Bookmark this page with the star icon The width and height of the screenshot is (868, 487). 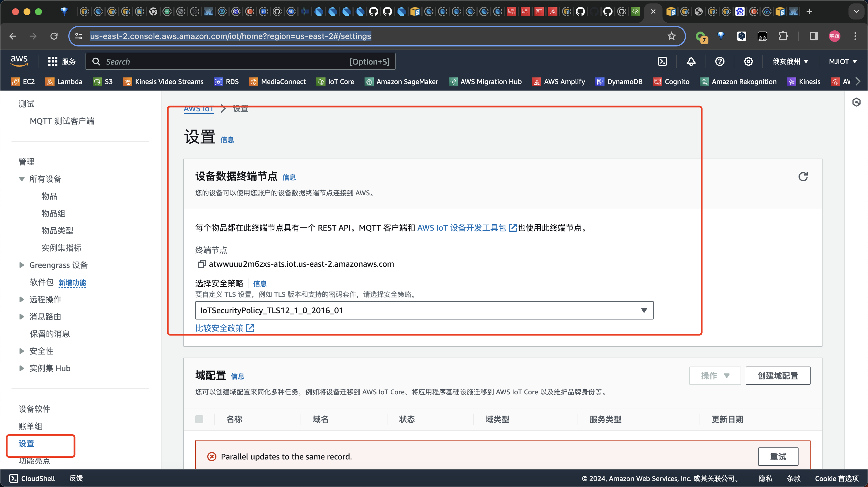coord(672,36)
